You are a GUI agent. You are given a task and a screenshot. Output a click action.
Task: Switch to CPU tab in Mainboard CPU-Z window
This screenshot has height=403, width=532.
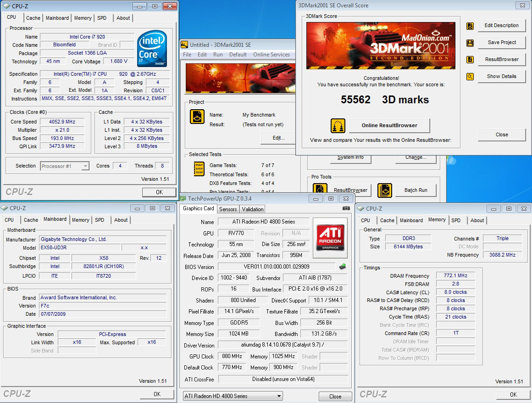point(9,220)
